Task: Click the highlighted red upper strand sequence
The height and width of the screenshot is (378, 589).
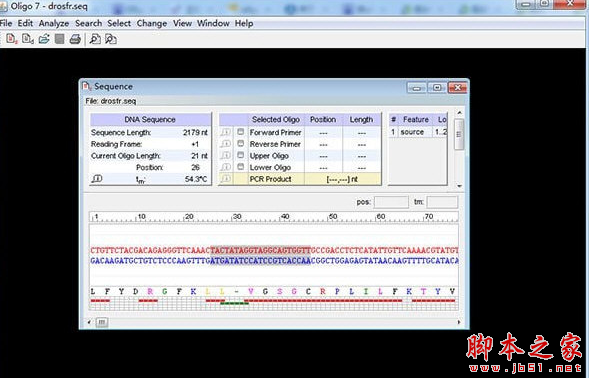Action: pyautogui.click(x=260, y=250)
